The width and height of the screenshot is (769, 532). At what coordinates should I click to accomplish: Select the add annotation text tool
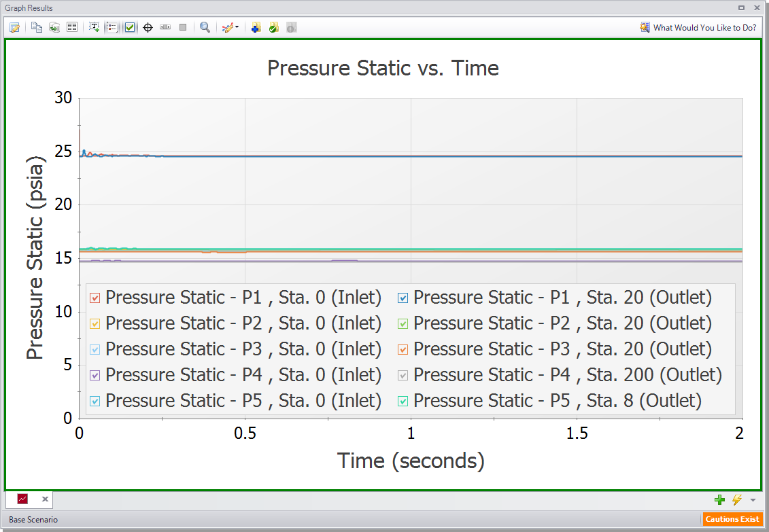pos(94,27)
